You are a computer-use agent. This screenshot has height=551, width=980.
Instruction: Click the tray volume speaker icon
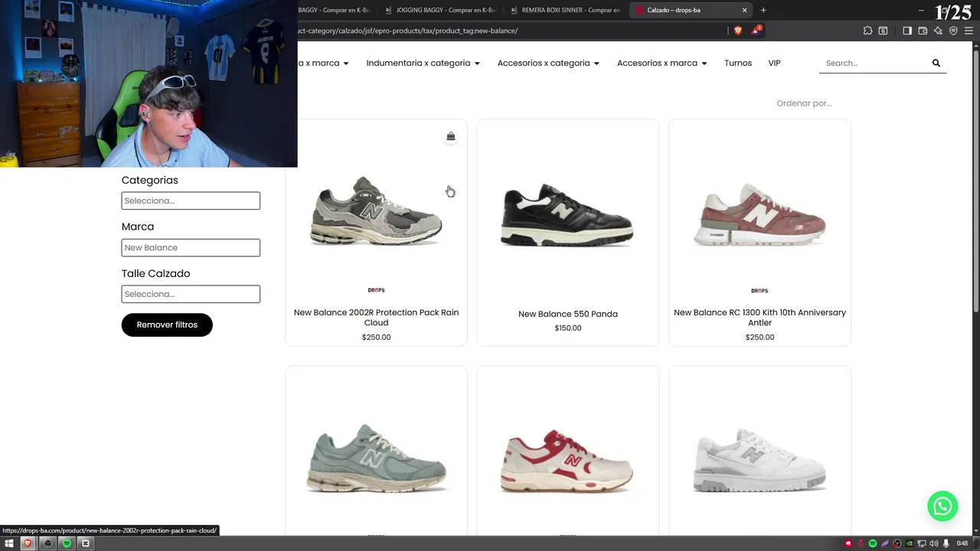(x=934, y=543)
